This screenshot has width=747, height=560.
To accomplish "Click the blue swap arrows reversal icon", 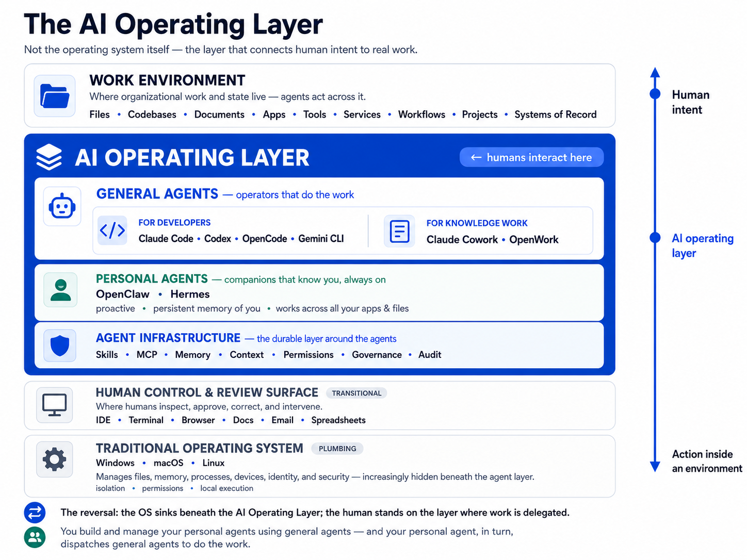I will click(x=35, y=513).
